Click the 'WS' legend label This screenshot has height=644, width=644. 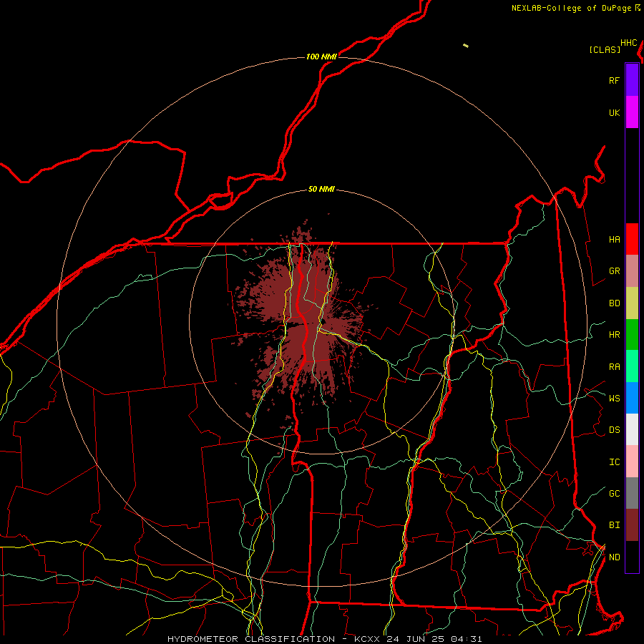click(x=614, y=398)
